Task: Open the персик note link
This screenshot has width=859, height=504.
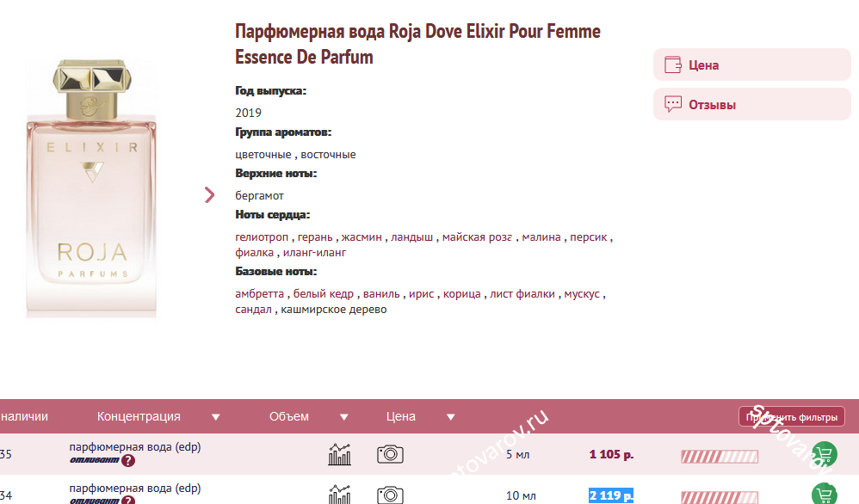Action: [x=589, y=237]
